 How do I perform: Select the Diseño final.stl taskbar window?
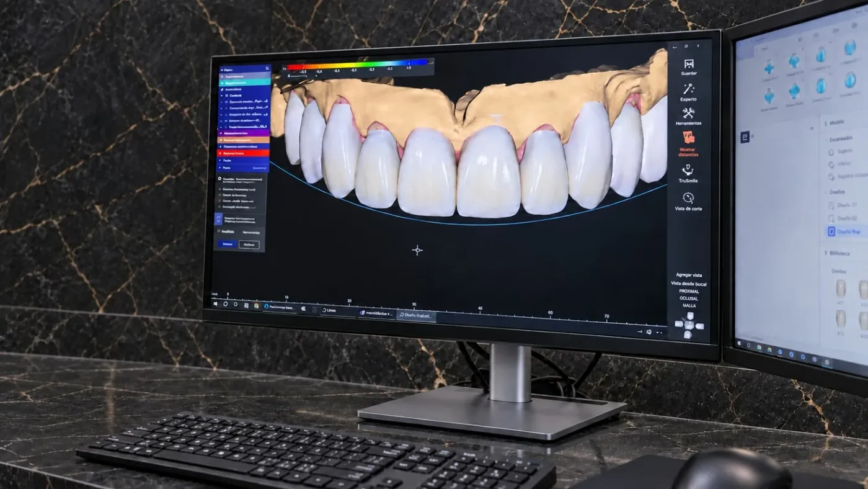tap(416, 315)
